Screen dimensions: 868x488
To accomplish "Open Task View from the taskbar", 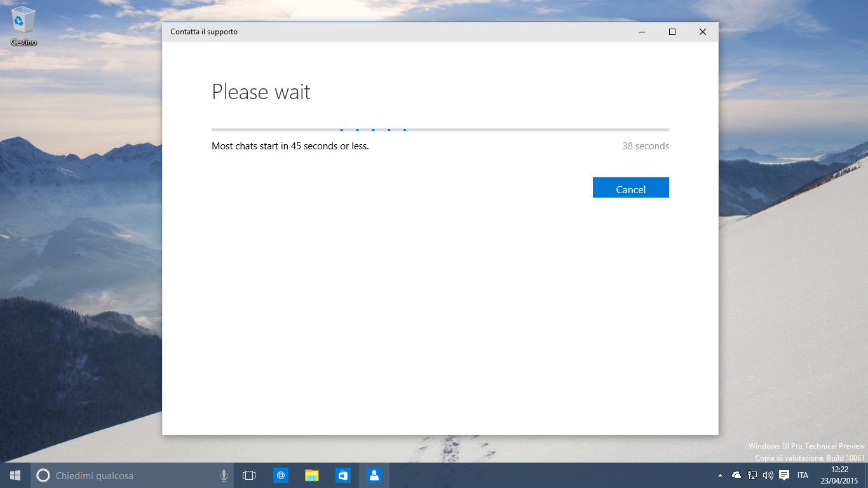I will point(249,475).
